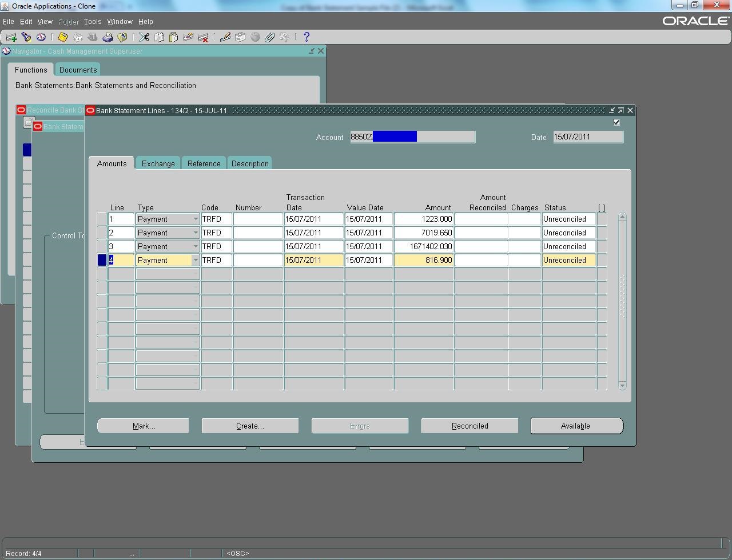Open the Help question mark icon
Image resolution: width=732 pixels, height=560 pixels.
click(x=306, y=37)
